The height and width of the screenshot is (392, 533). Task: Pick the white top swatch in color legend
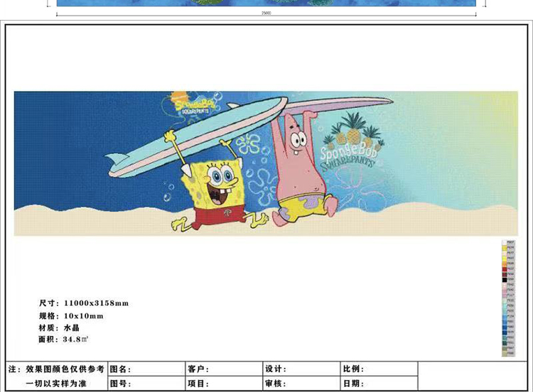[505, 243]
